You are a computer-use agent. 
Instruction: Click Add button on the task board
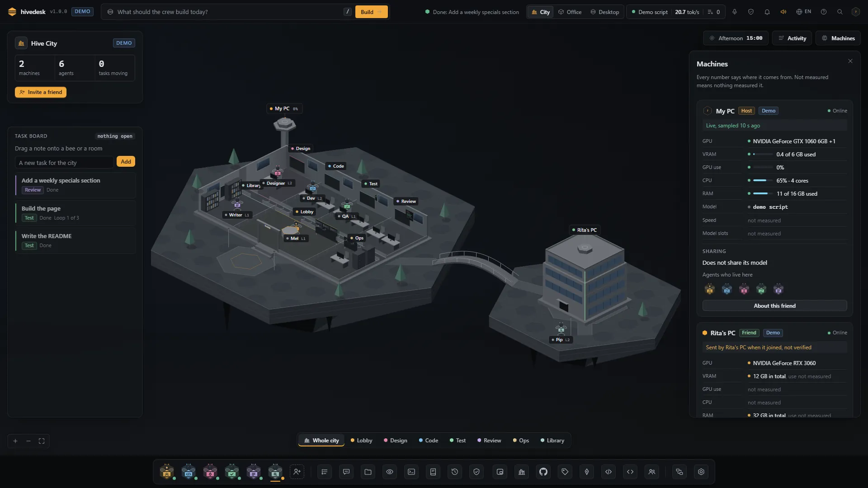pos(126,162)
